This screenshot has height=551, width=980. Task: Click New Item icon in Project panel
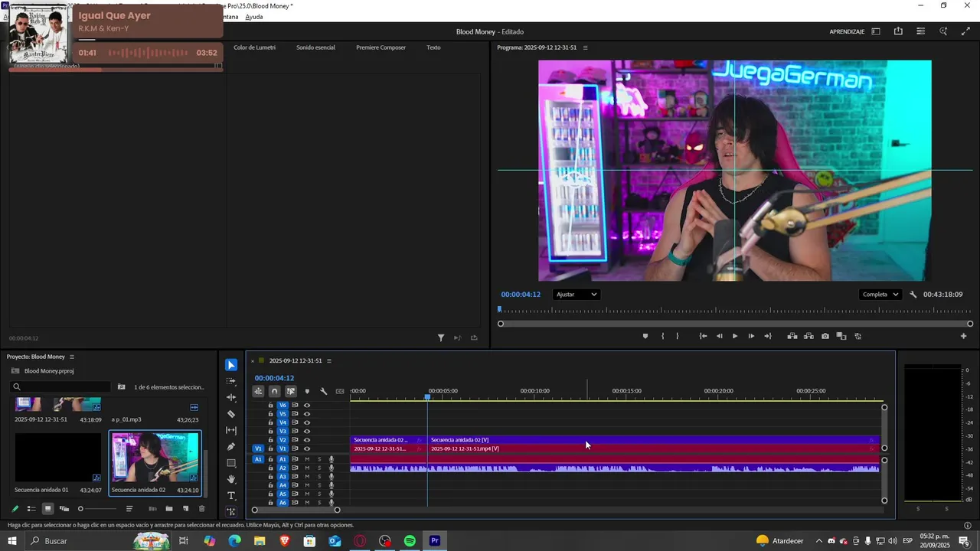(185, 509)
